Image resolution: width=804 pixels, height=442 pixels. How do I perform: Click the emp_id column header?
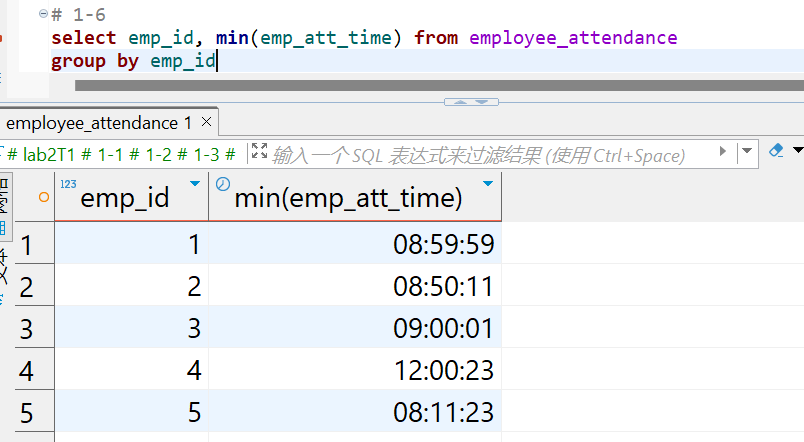coord(124,198)
